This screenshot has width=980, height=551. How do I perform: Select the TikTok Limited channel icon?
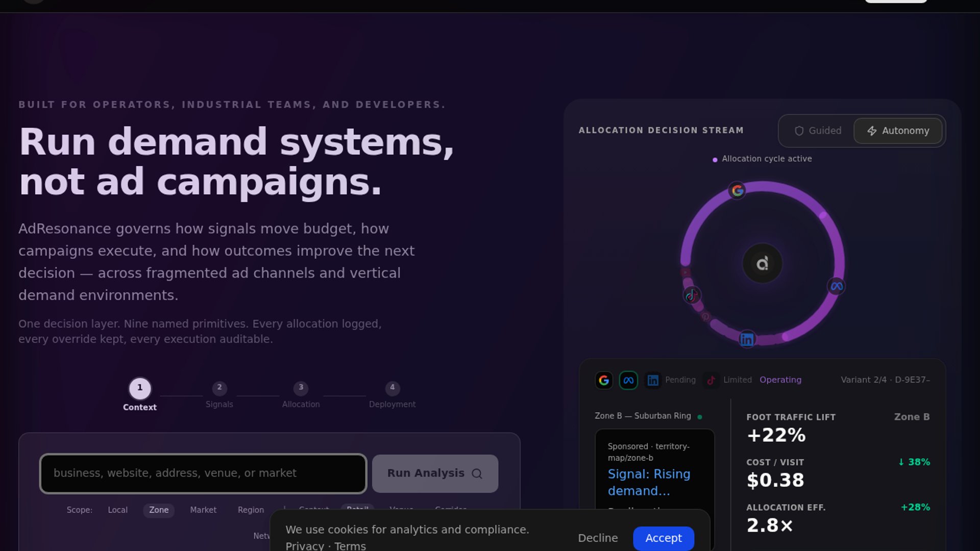click(x=711, y=380)
